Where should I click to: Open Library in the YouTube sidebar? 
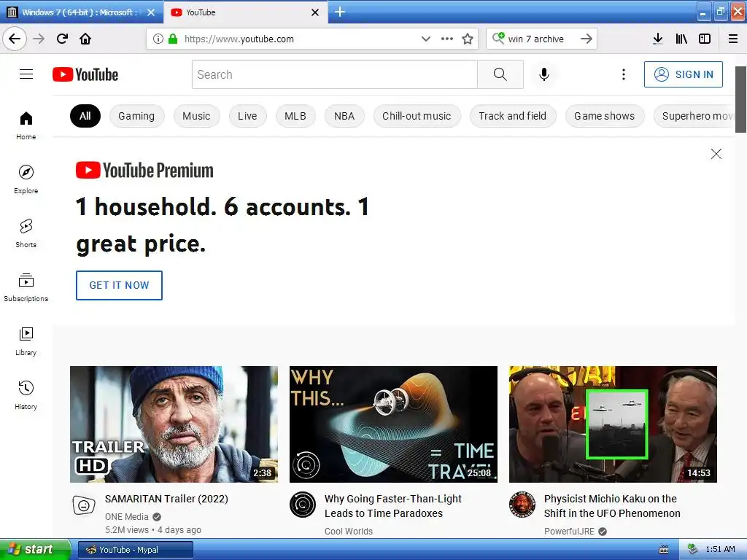click(x=26, y=341)
